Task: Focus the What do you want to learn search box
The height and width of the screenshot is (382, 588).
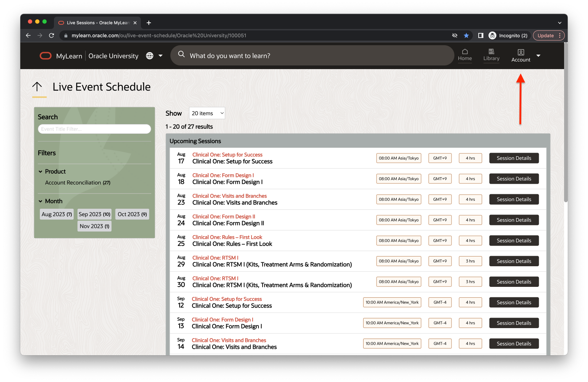Action: point(312,56)
